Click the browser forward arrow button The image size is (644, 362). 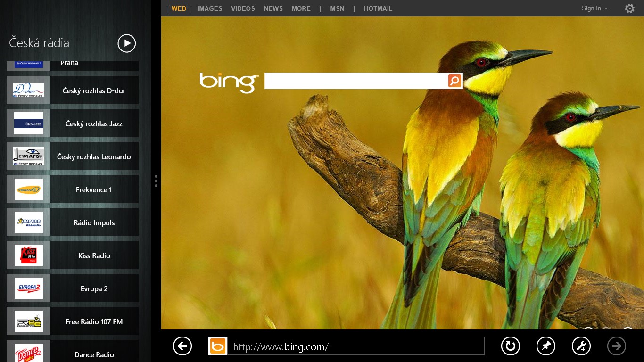(617, 346)
